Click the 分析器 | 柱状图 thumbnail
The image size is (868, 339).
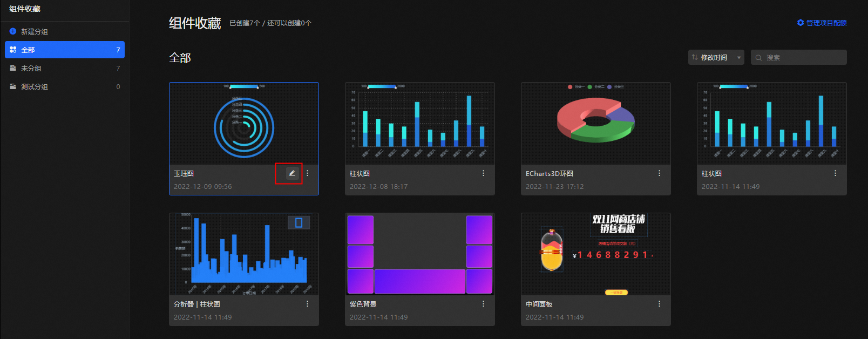point(244,254)
